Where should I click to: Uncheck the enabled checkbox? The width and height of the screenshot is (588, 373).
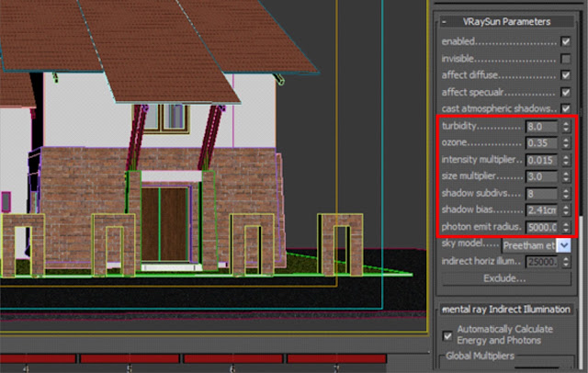[x=566, y=41]
